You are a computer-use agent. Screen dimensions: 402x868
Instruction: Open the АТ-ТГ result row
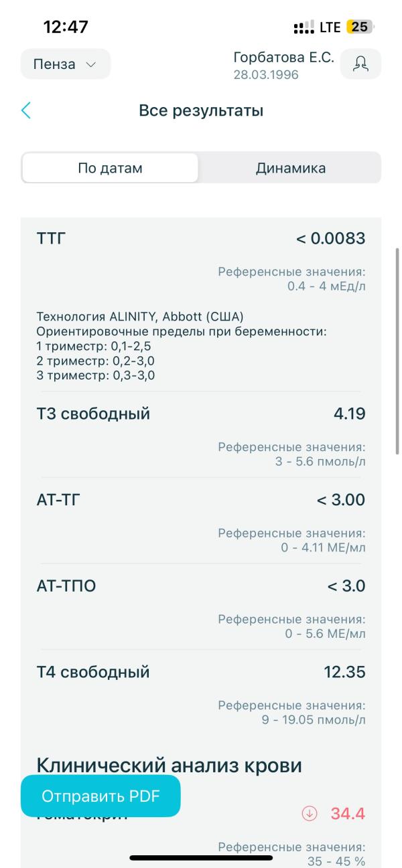point(201,521)
